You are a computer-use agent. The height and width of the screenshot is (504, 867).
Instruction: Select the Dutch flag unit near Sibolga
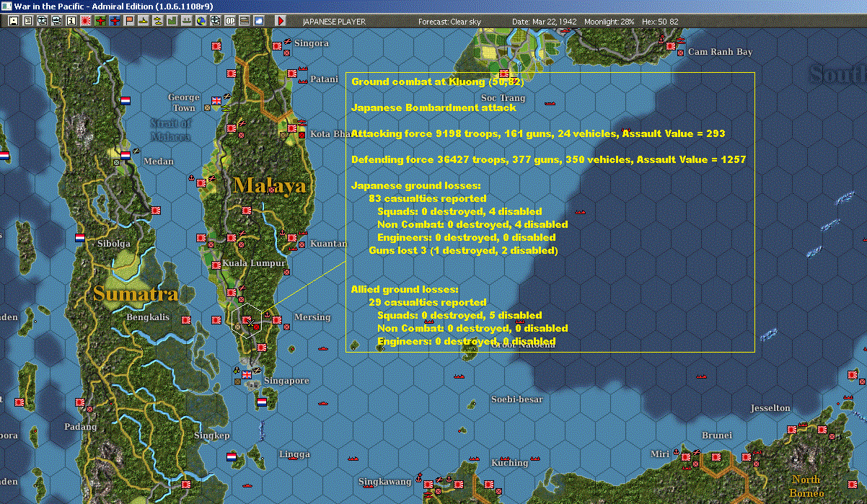point(80,236)
